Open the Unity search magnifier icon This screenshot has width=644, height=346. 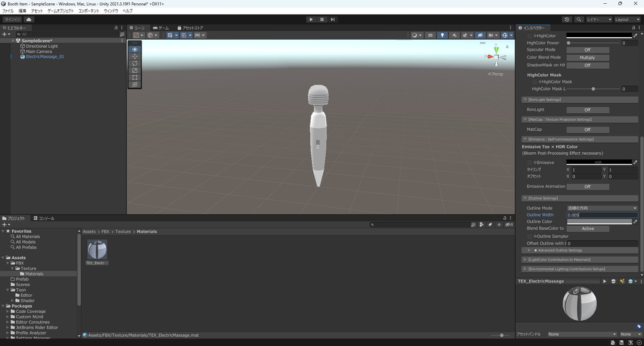tap(579, 20)
